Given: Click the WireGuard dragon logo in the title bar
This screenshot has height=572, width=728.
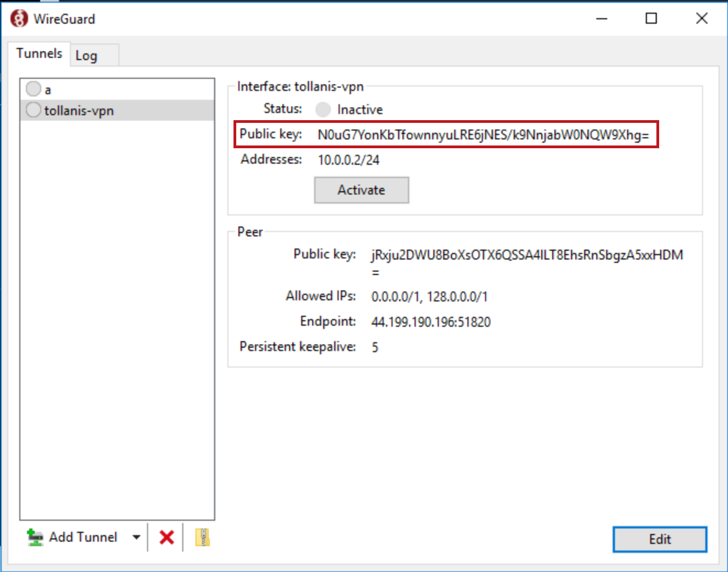Looking at the screenshot, I should pos(18,18).
